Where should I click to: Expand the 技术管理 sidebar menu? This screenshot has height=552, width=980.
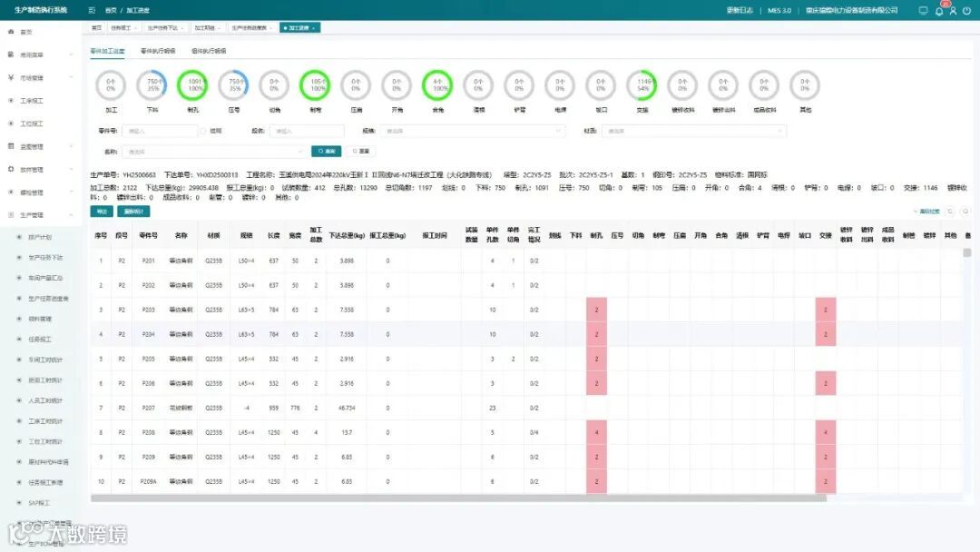(x=39, y=170)
